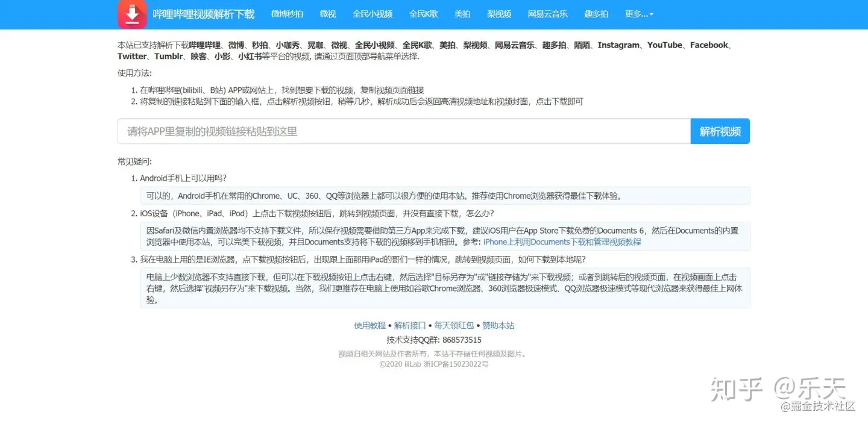
Task: Switch to the 全民K歌 section
Action: [x=424, y=14]
